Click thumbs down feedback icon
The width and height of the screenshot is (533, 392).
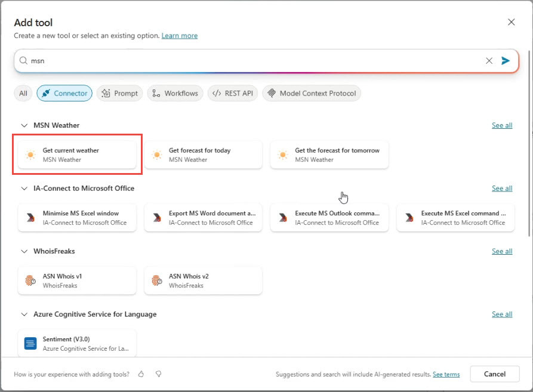158,374
